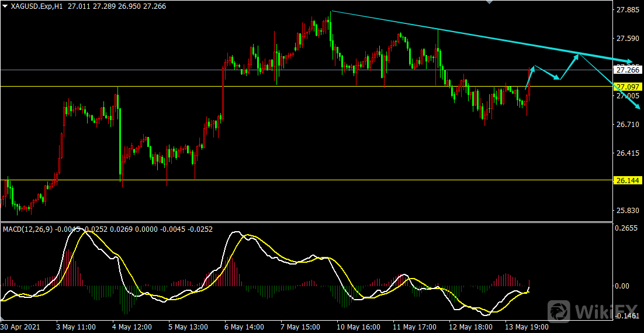Click the MACD(12,26,9) indicator label
Viewport: 644px width, 333px height.
(28, 229)
